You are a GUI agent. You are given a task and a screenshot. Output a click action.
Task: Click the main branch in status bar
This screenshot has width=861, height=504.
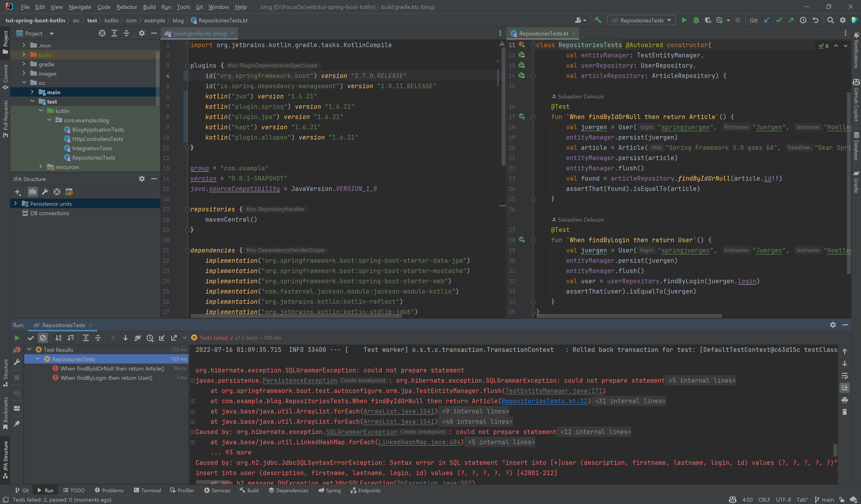[824, 500]
